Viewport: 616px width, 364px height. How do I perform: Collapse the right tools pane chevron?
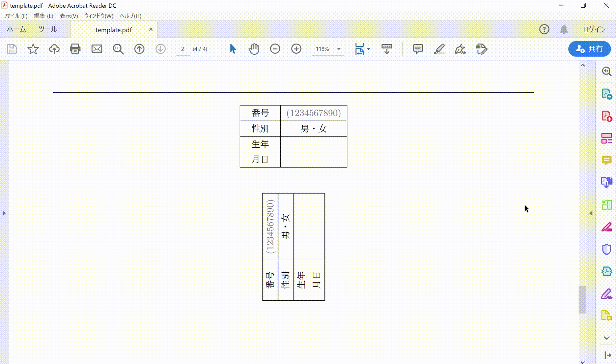591,213
